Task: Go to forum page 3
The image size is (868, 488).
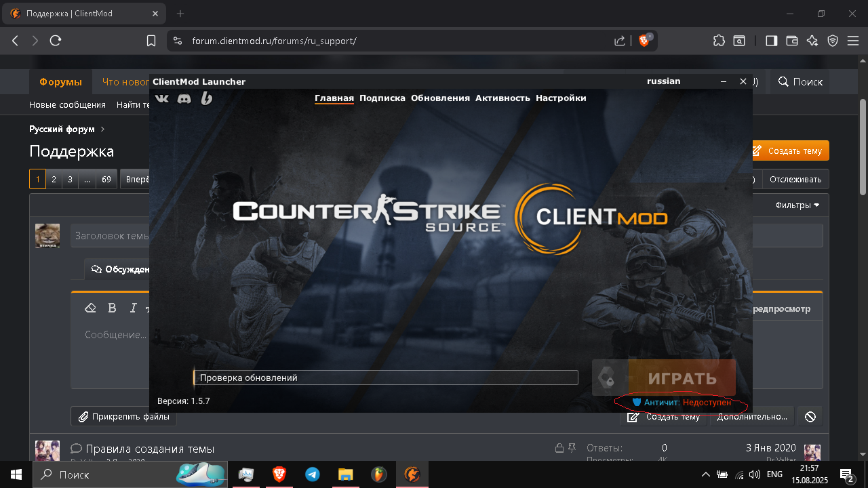Action: (70, 180)
